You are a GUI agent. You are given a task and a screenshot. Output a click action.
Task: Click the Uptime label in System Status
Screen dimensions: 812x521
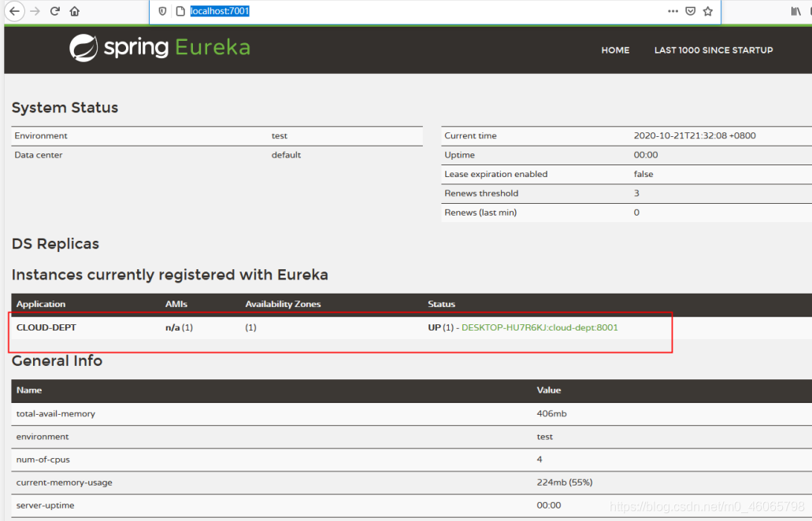pos(459,155)
